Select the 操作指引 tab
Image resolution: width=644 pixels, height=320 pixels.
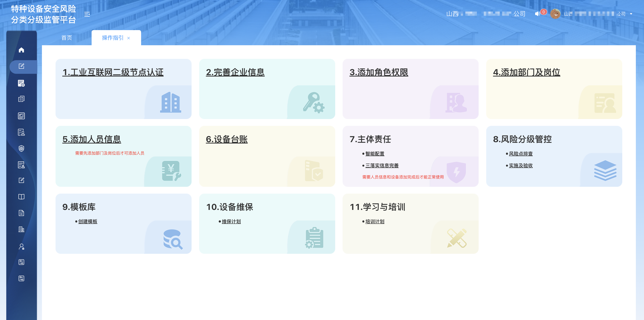pos(113,38)
